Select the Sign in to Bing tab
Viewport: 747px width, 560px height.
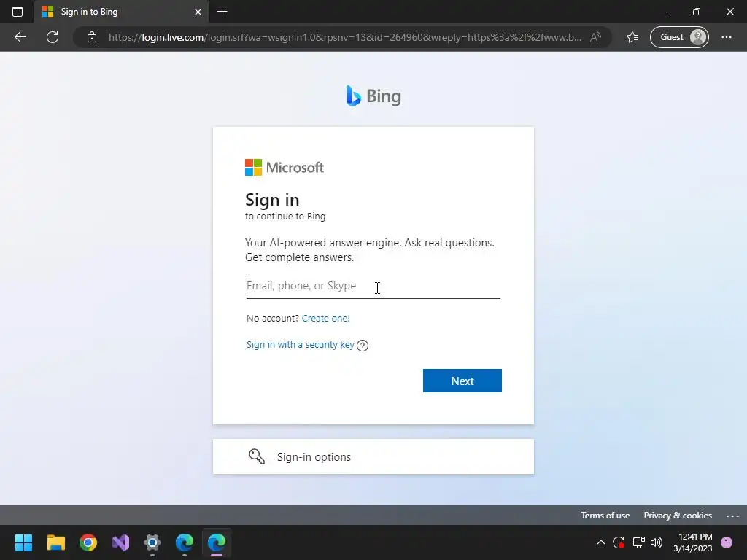click(122, 12)
